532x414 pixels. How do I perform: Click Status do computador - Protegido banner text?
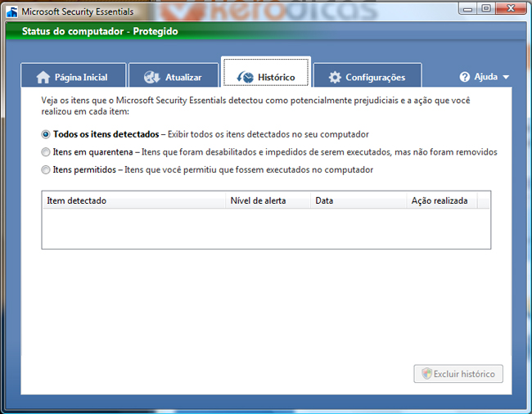[x=100, y=31]
